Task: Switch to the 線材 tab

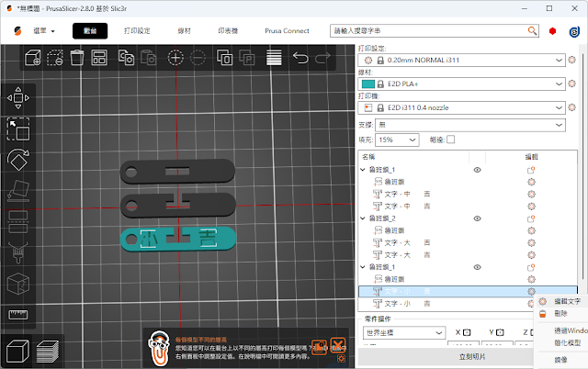Action: pyautogui.click(x=184, y=31)
